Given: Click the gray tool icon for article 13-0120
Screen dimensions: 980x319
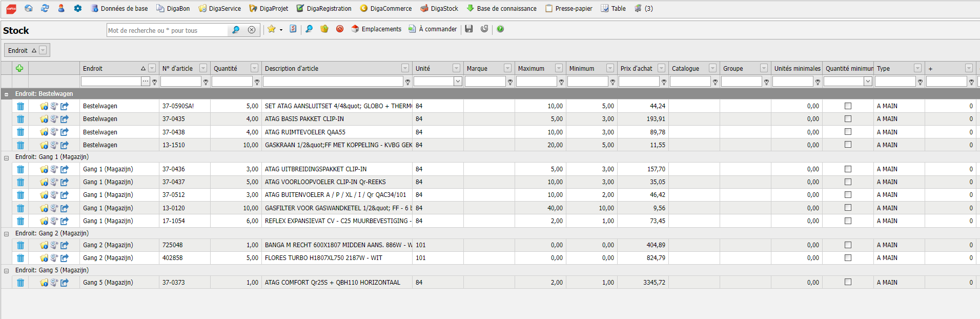Looking at the screenshot, I should click(x=54, y=208).
